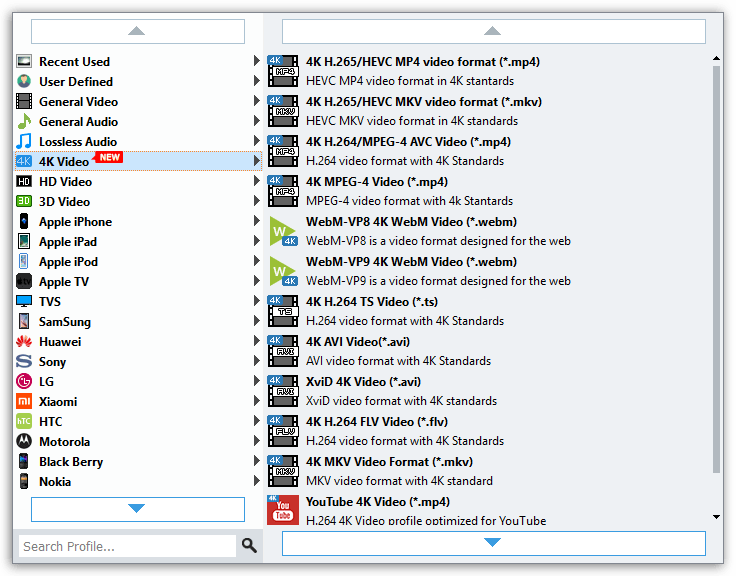
Task: Click the Huawei logo icon
Action: pos(24,341)
